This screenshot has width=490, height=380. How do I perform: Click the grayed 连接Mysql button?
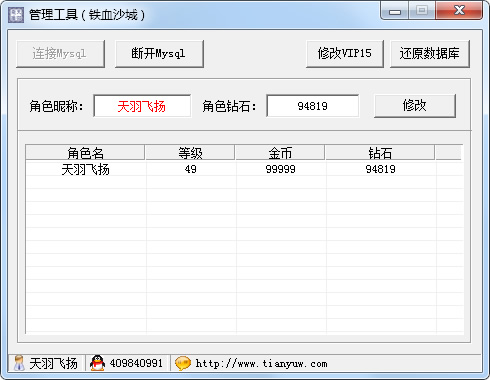point(60,54)
